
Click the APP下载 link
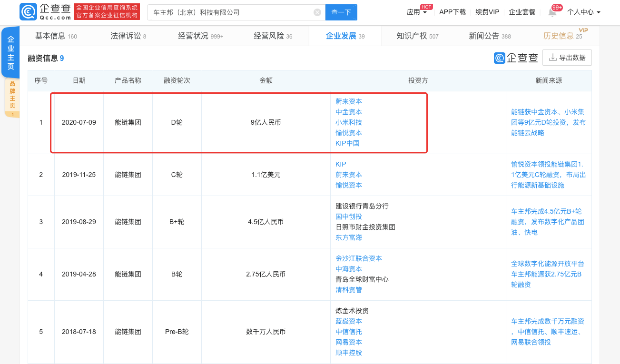click(452, 12)
